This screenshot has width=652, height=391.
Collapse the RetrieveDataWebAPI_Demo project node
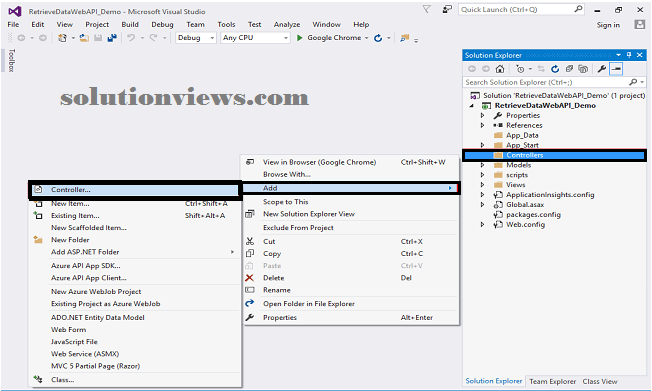[472, 106]
